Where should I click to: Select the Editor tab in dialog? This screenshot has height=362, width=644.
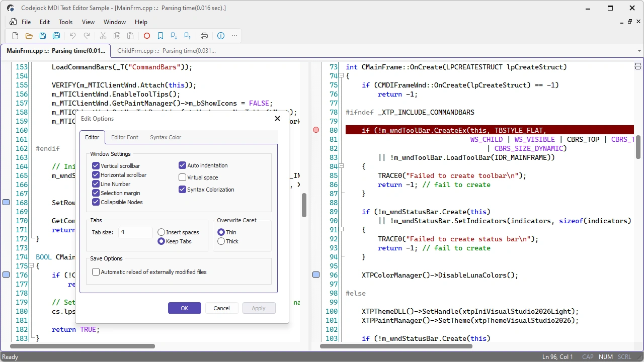point(92,137)
